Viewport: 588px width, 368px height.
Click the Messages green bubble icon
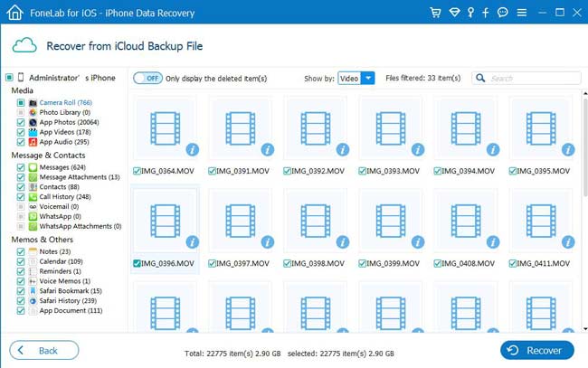33,167
